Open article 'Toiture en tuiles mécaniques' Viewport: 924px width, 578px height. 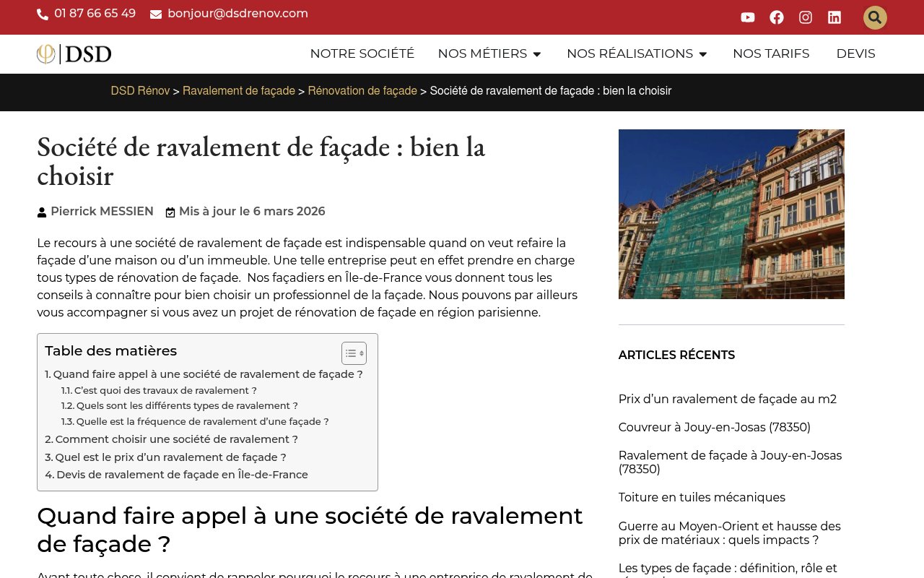click(x=702, y=497)
